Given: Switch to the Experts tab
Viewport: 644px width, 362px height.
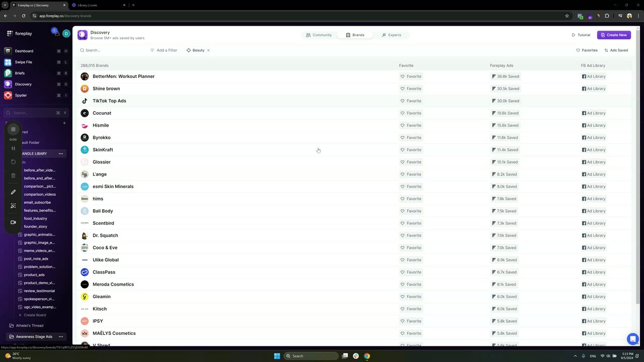Looking at the screenshot, I should coord(391,35).
